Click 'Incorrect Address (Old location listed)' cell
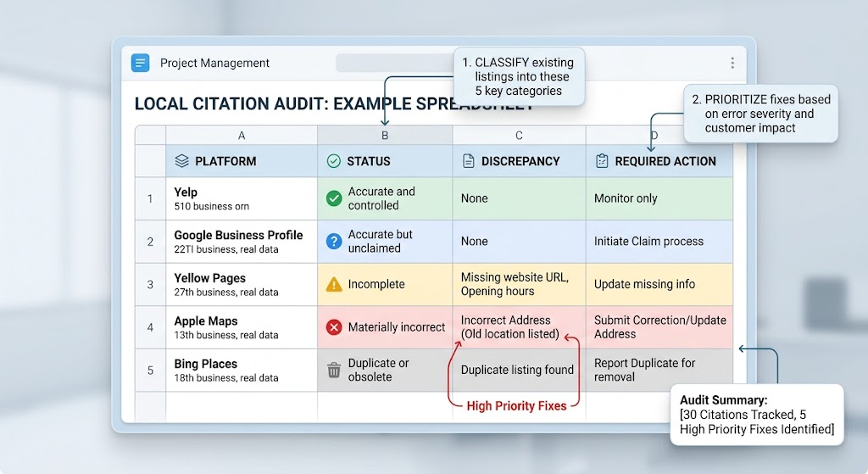Viewport: 868px width, 474px height. [519, 327]
